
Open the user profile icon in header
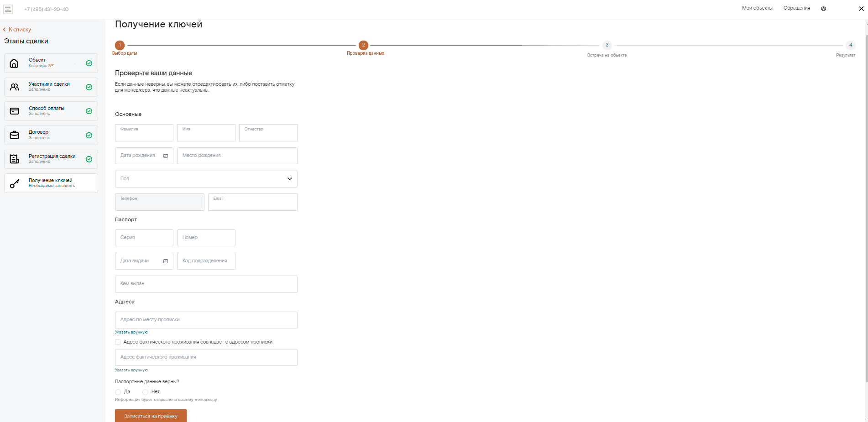click(823, 9)
